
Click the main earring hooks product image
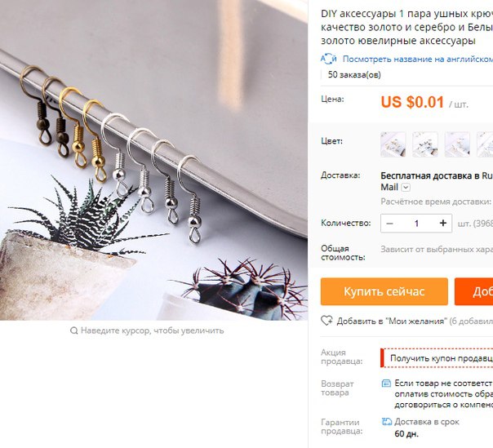pyautogui.click(x=153, y=160)
